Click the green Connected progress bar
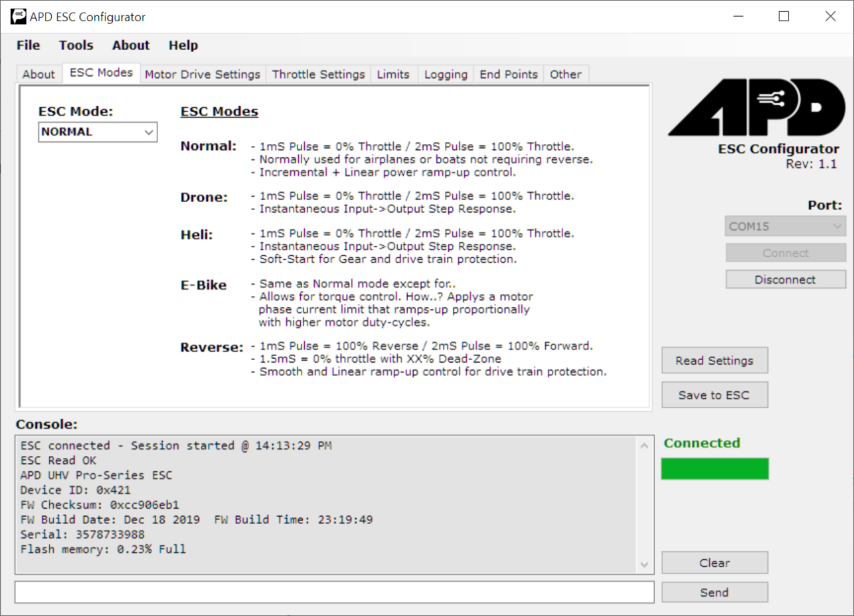This screenshot has height=616, width=854. (715, 468)
